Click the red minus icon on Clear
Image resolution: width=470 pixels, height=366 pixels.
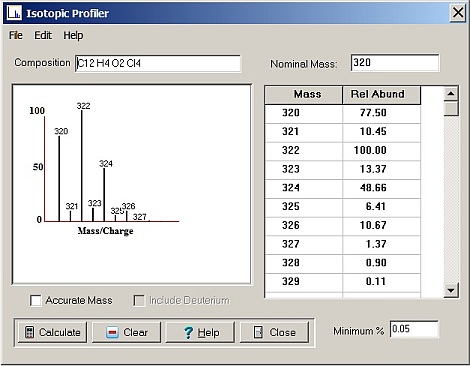pyautogui.click(x=112, y=332)
